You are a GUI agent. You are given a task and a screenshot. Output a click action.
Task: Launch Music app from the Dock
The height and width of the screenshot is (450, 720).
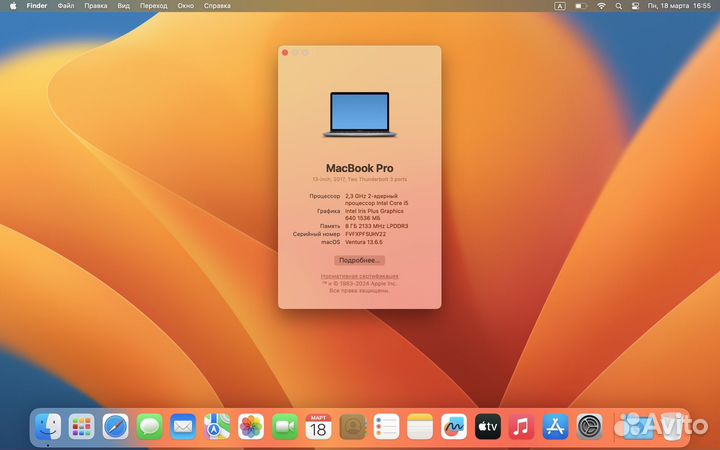(x=521, y=427)
